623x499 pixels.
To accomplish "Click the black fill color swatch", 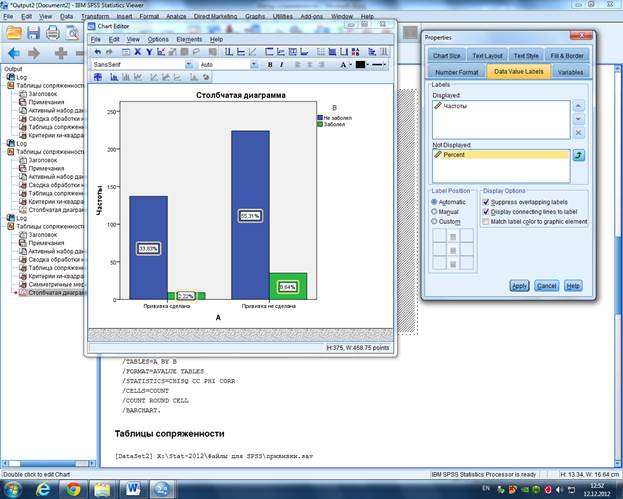I will (360, 64).
